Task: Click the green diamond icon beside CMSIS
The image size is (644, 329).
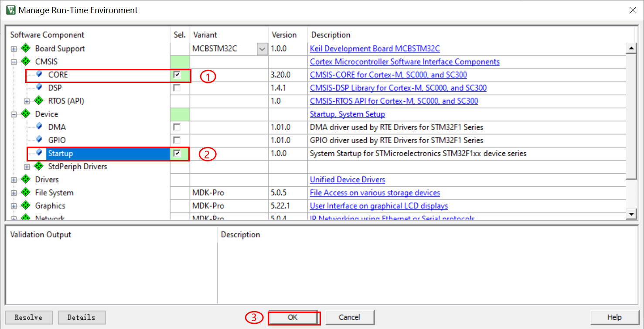Action: tap(26, 62)
